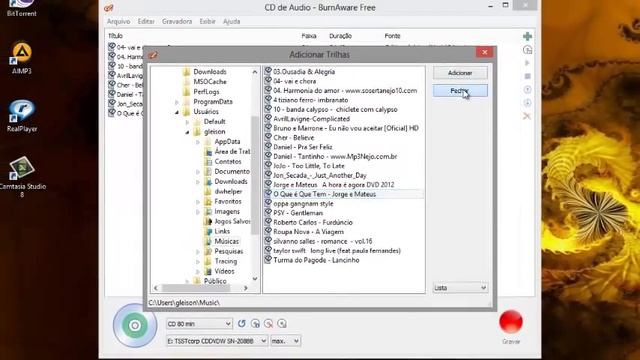Expand the ProgramData tree node

(177, 102)
